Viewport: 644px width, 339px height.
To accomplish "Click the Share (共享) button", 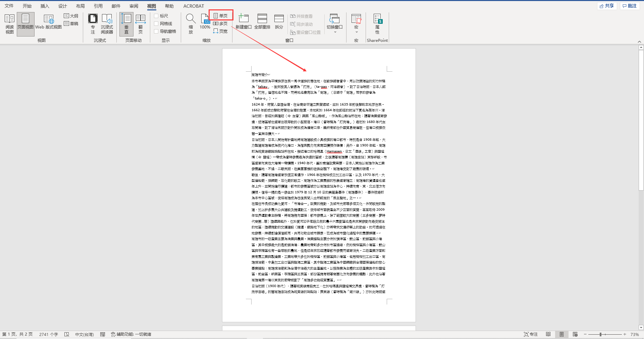I will point(607,6).
